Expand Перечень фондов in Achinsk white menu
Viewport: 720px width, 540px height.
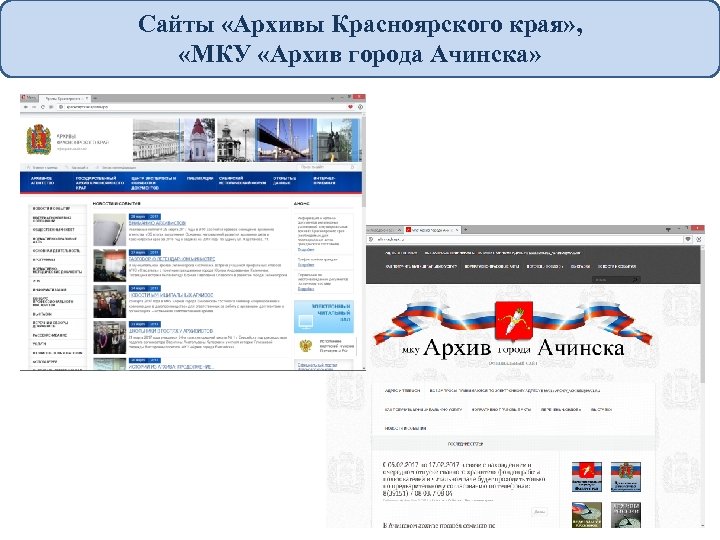coord(561,409)
